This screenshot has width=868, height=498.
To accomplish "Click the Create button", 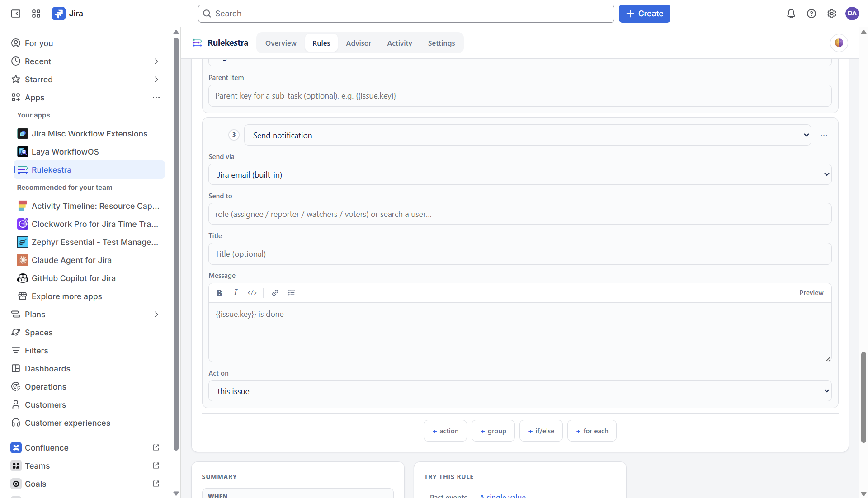I will tap(644, 14).
